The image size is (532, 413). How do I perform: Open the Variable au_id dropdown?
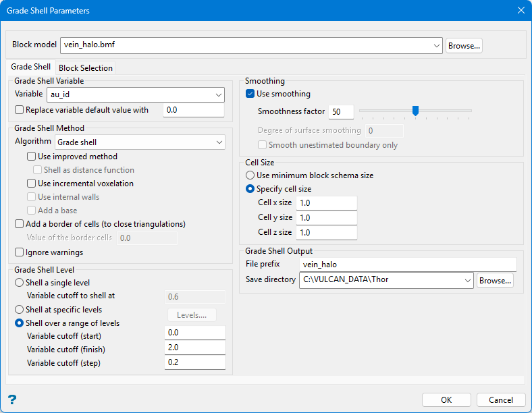click(218, 95)
